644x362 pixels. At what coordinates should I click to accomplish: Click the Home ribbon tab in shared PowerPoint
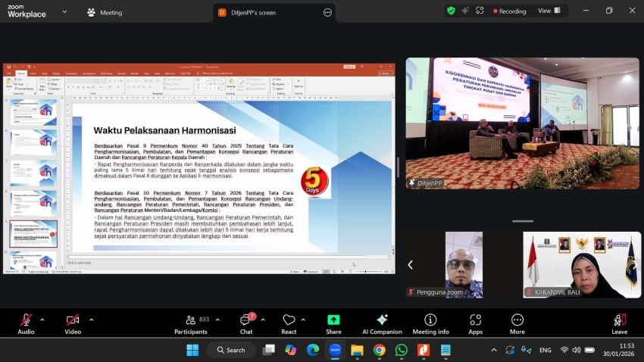[21, 73]
